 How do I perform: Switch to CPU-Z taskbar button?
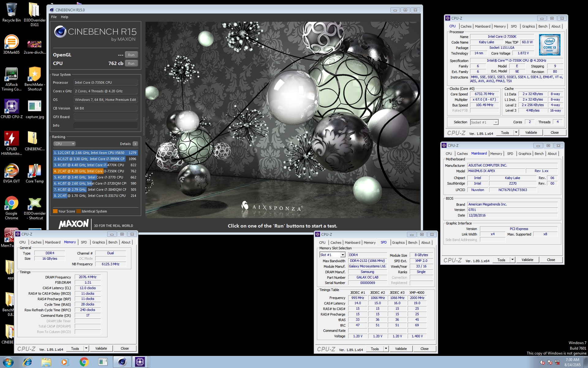click(140, 362)
